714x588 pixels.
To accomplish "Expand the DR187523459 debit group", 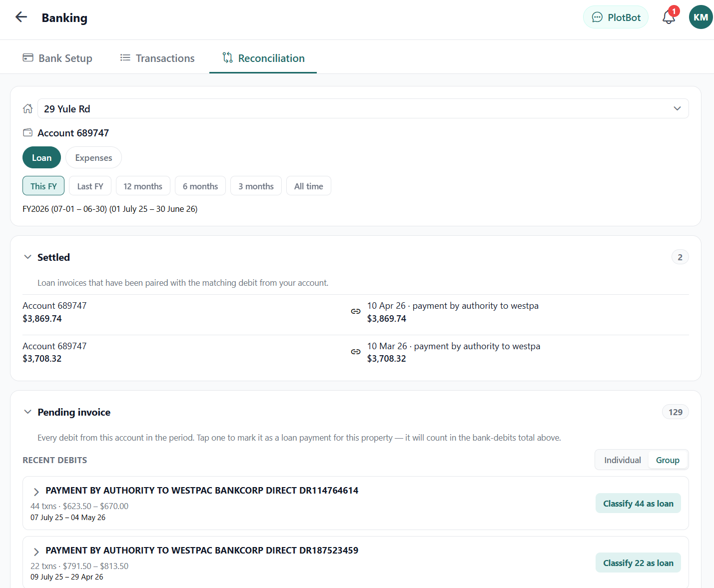I will (36, 552).
